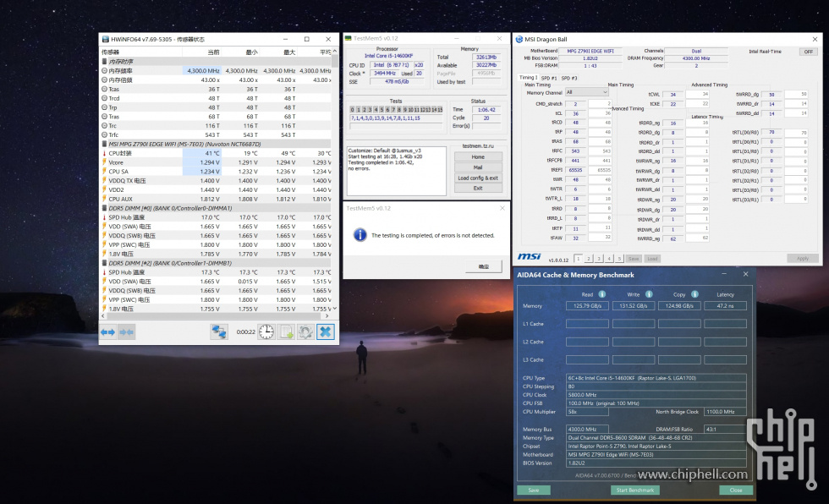Click HWiNFO expand-columns blue arrows icon
The height and width of the screenshot is (504, 829).
tap(108, 331)
